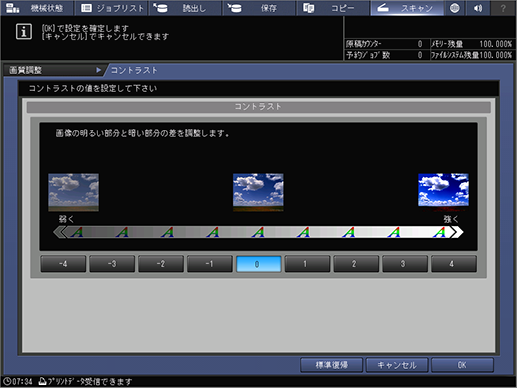Click the weak-contrast sky thumbnail
Image resolution: width=517 pixels, height=388 pixels.
point(73,192)
